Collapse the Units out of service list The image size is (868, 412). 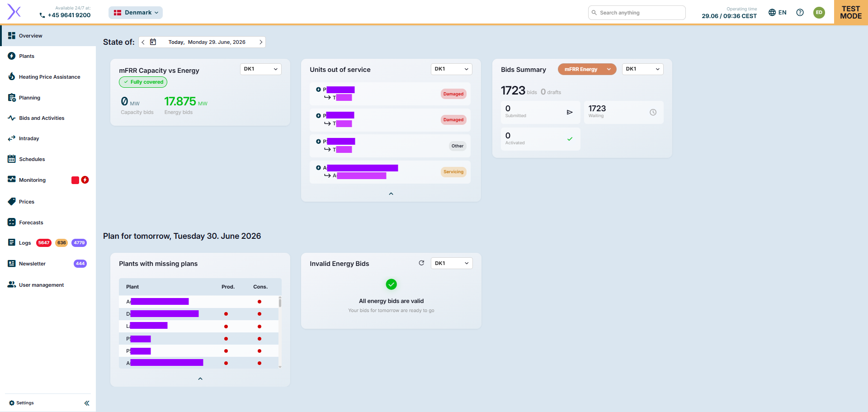391,194
